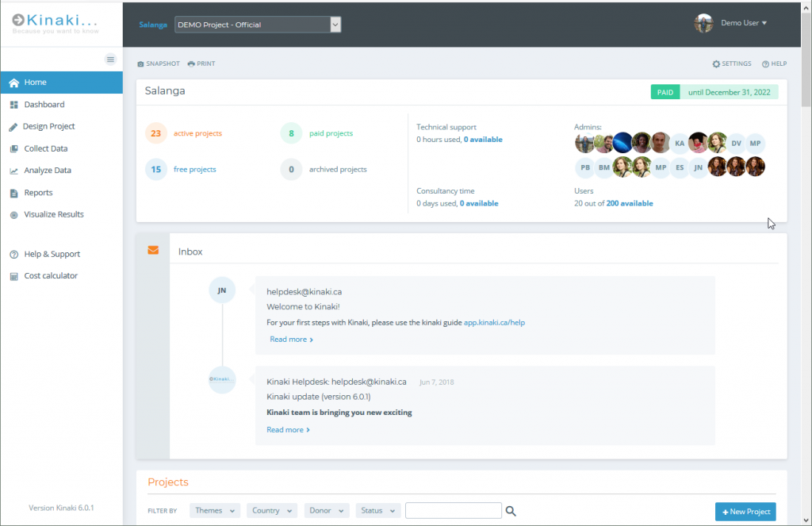Expand the Themes filter dropdown
This screenshot has height=526, width=812.
tap(214, 510)
